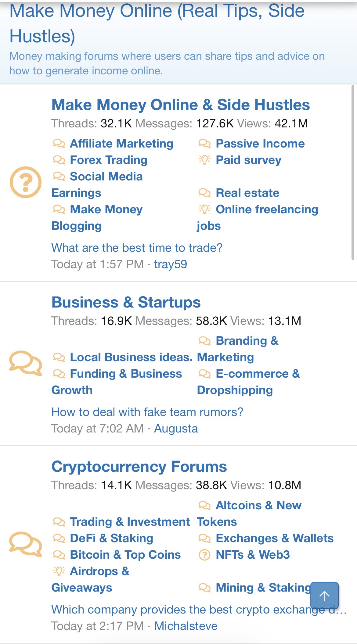Open the Business & Startups forum
Screen dimensions: 357x644
tap(126, 302)
